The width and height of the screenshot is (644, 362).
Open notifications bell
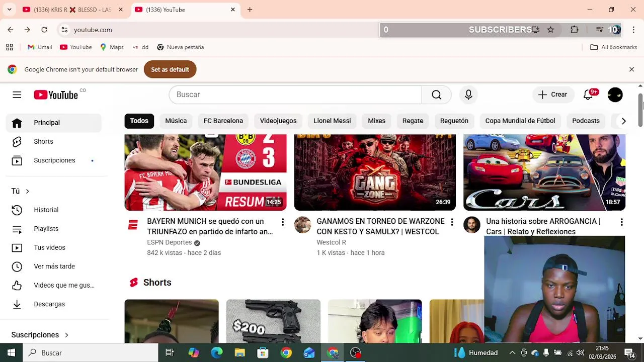588,95
